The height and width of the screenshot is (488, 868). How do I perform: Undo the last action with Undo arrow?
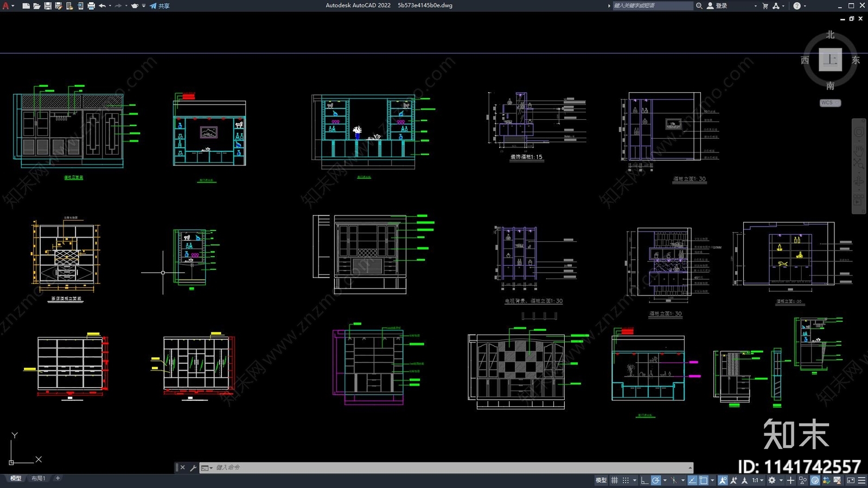102,6
